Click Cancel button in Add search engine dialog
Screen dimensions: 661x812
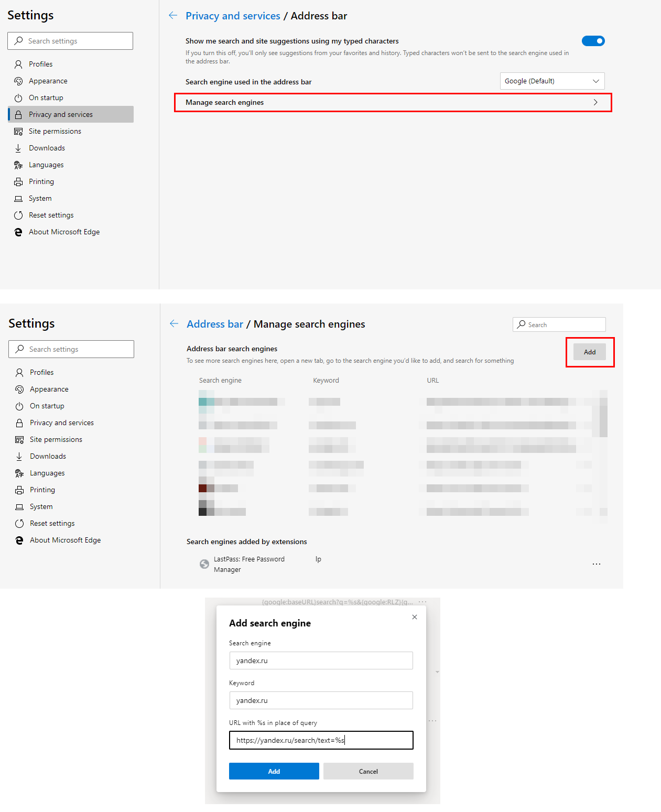[x=369, y=771]
